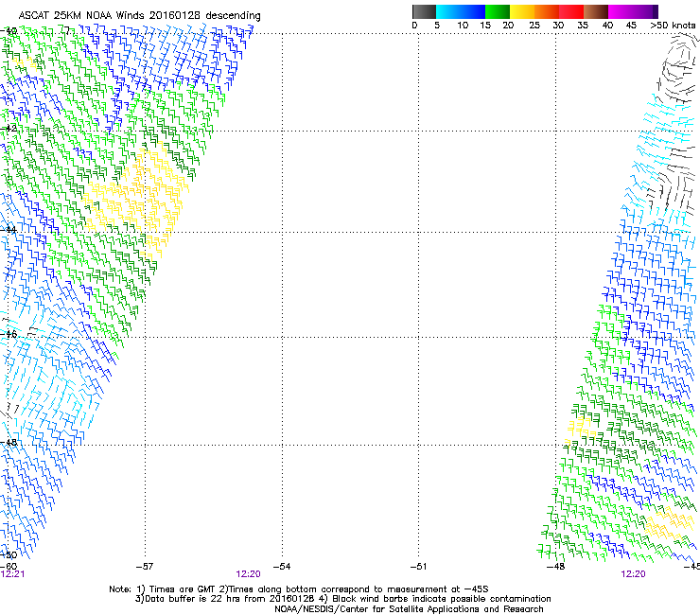Click the latitude label -42
Image resolution: width=700 pixels, height=615 pixels.
click(x=9, y=128)
